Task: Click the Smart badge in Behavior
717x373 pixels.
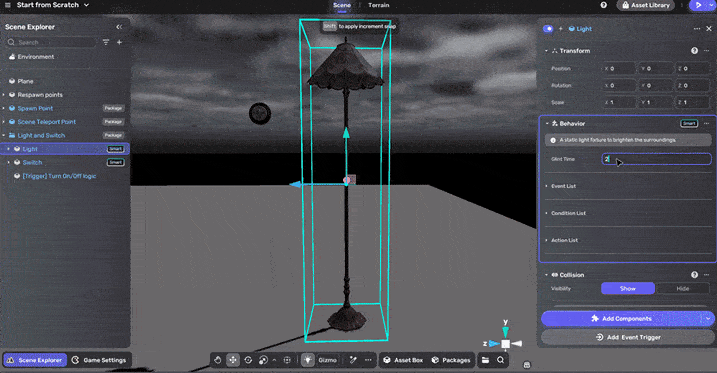Action: pos(689,123)
